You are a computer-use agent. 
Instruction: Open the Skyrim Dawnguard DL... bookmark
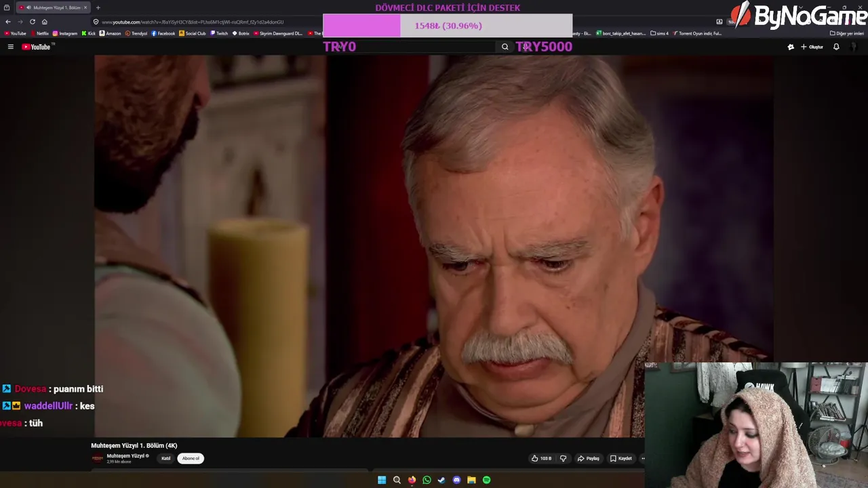click(x=279, y=33)
